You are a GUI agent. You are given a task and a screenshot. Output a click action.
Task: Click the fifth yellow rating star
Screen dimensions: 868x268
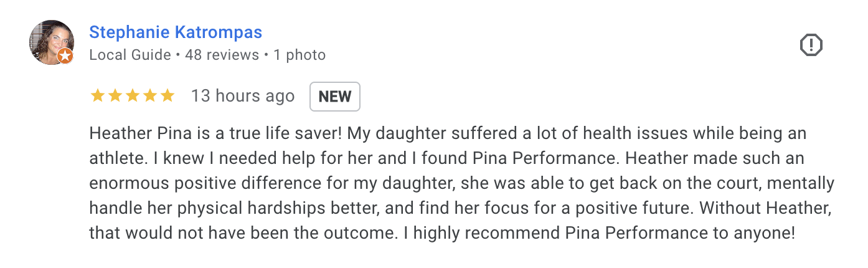point(167,95)
